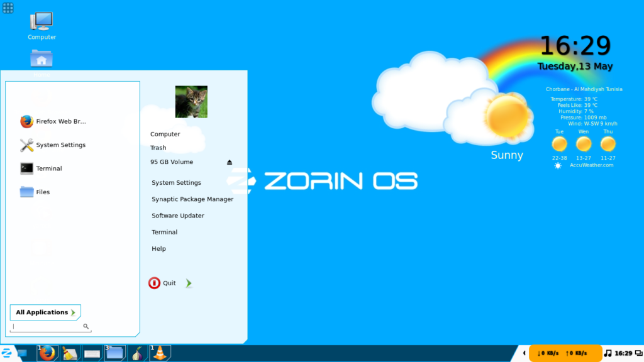Click the network icon in system tray
This screenshot has height=362, width=644.
(638, 353)
